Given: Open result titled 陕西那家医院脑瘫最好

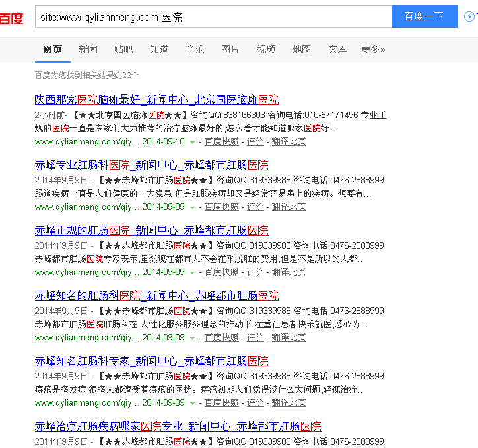Looking at the screenshot, I should coord(156,100).
